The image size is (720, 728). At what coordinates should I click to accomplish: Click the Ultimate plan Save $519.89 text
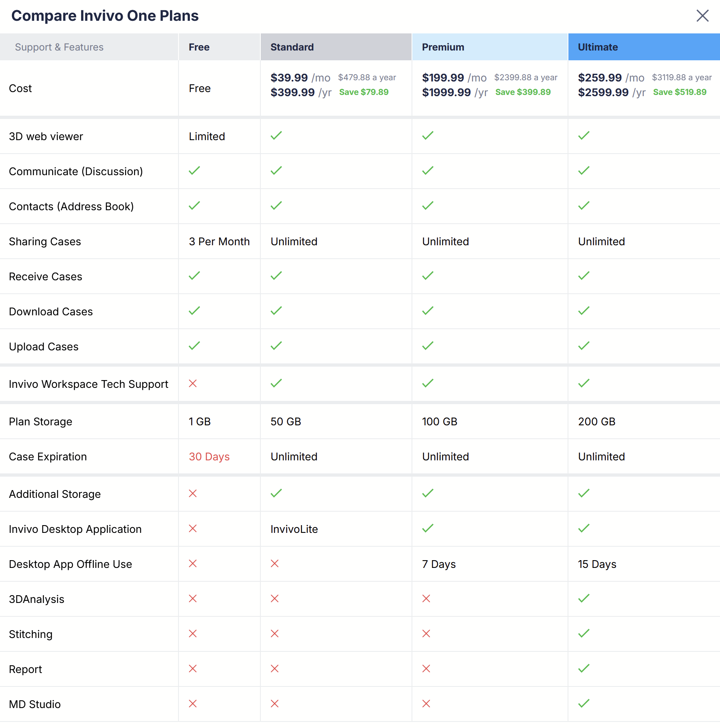680,92
